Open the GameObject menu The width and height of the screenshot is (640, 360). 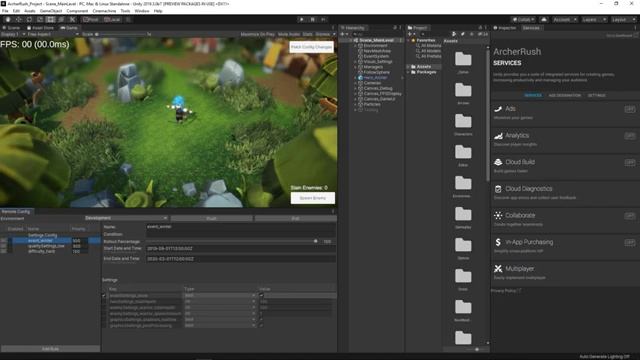(x=51, y=11)
